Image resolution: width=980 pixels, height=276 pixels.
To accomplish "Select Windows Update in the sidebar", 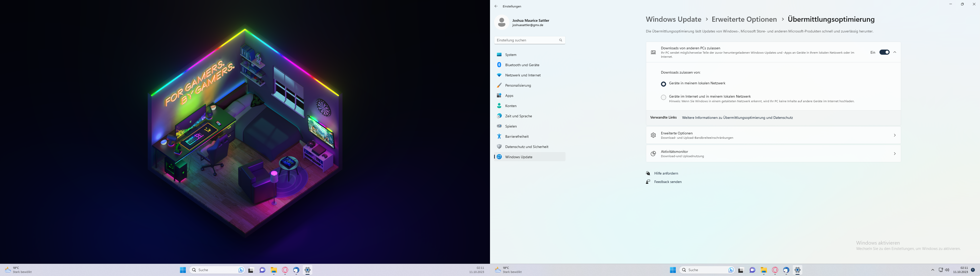I will pos(530,157).
